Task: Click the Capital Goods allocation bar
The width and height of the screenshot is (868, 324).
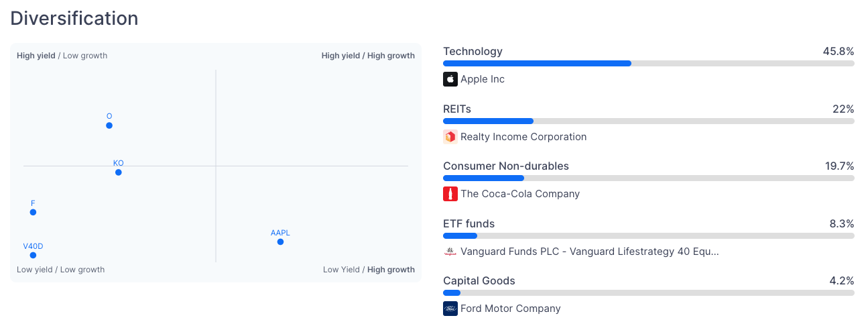Action: point(648,293)
